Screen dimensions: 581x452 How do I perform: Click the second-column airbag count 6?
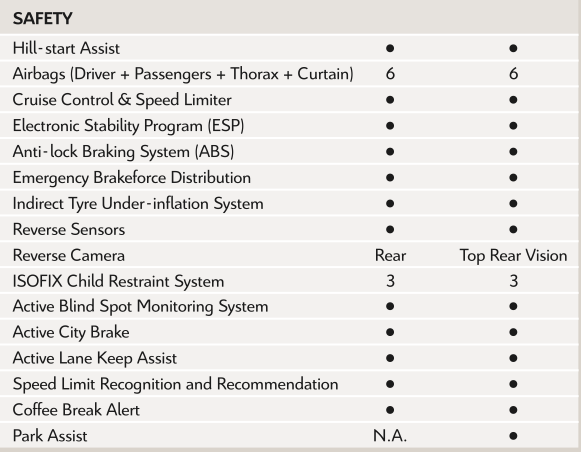click(513, 74)
